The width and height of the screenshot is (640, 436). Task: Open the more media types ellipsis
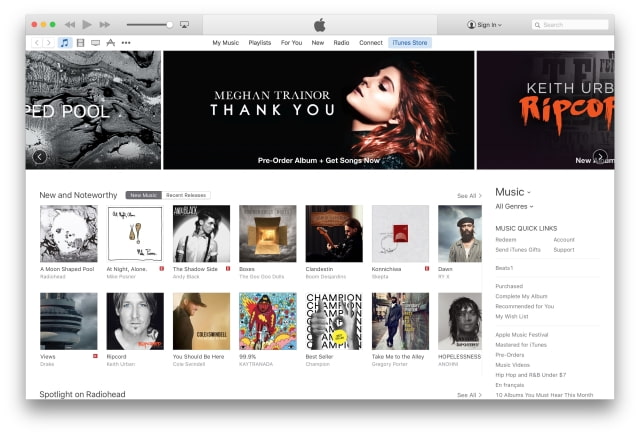[x=126, y=42]
